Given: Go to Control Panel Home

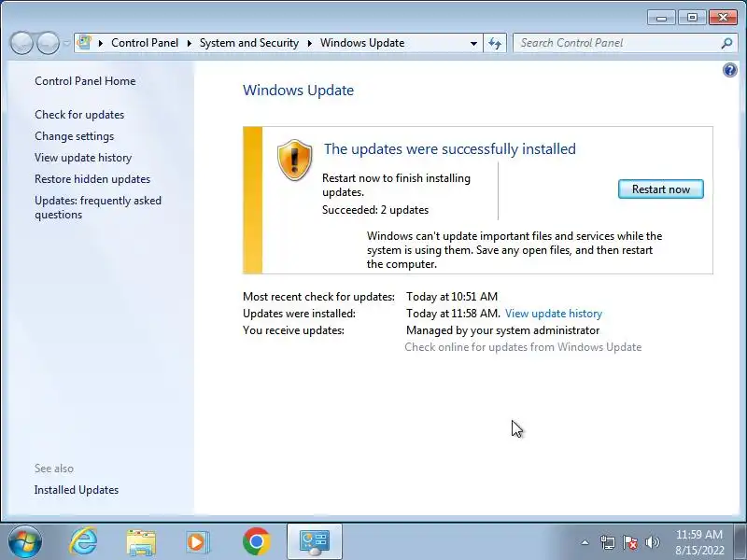Looking at the screenshot, I should (x=85, y=81).
